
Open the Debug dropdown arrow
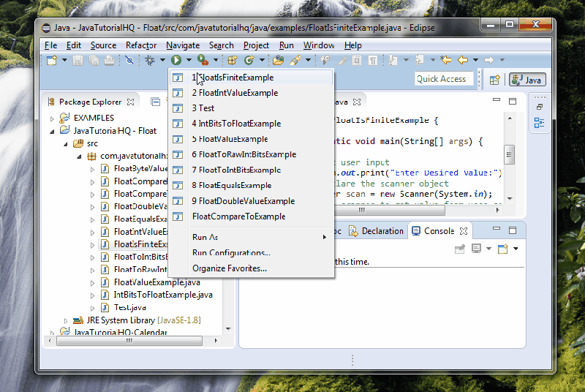click(162, 60)
